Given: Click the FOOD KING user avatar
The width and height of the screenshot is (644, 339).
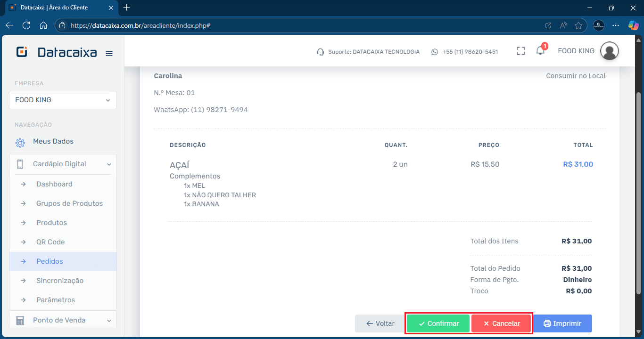Looking at the screenshot, I should coord(609,51).
